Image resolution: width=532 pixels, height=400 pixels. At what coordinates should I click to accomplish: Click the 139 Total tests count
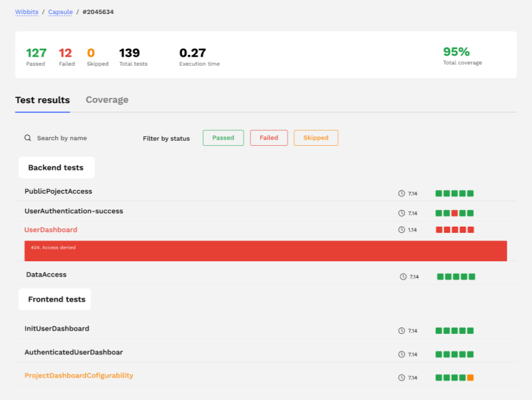(133, 56)
